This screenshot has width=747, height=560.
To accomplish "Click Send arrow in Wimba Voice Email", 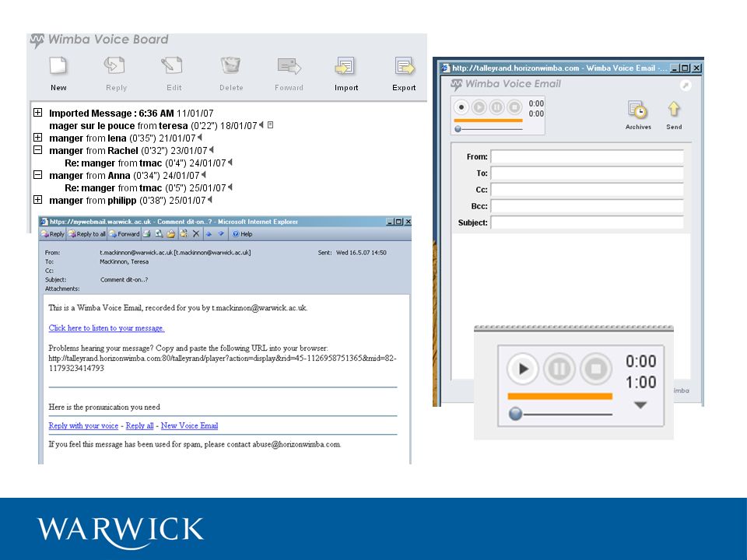I will click(674, 115).
